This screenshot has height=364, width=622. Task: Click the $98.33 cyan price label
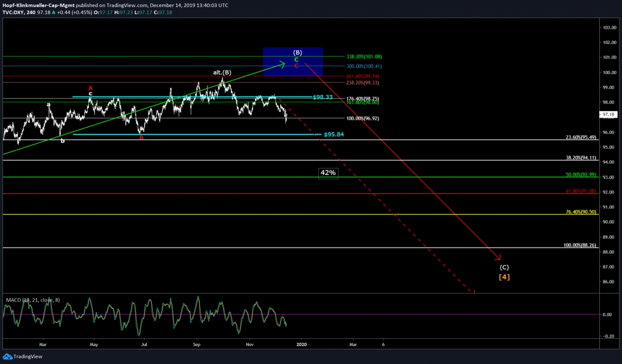click(323, 97)
